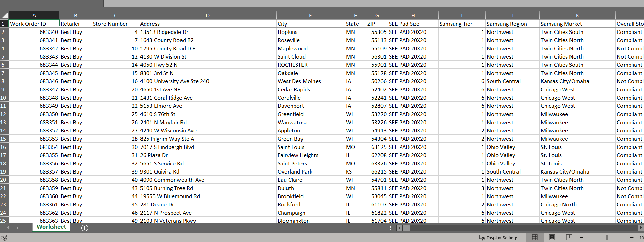Click the 'SEE Pad Size' header cell

(413, 24)
